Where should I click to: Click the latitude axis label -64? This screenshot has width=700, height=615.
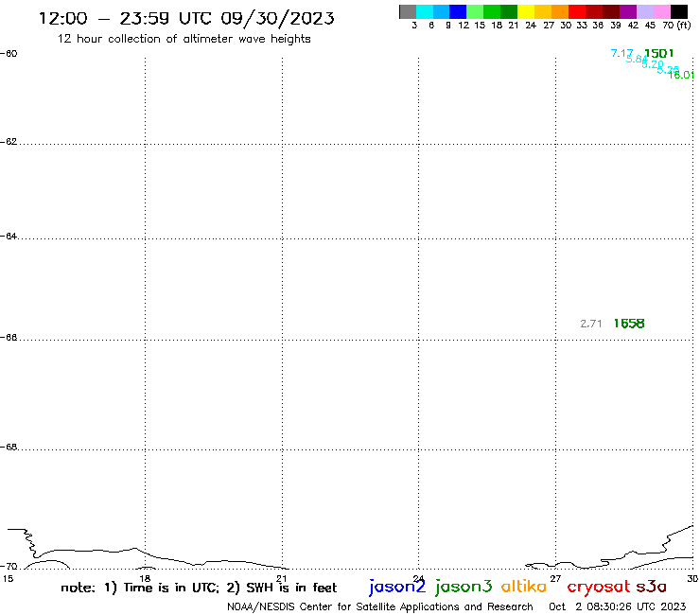pos(9,236)
